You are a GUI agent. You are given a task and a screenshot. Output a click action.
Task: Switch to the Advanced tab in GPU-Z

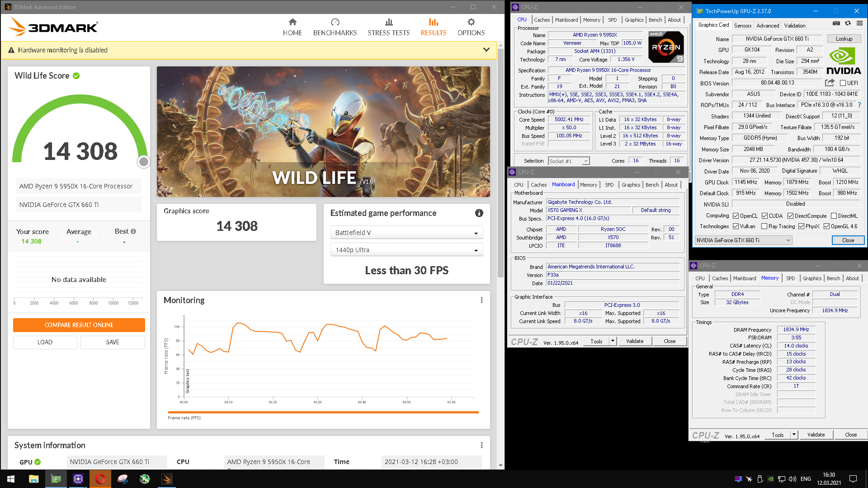tap(768, 26)
